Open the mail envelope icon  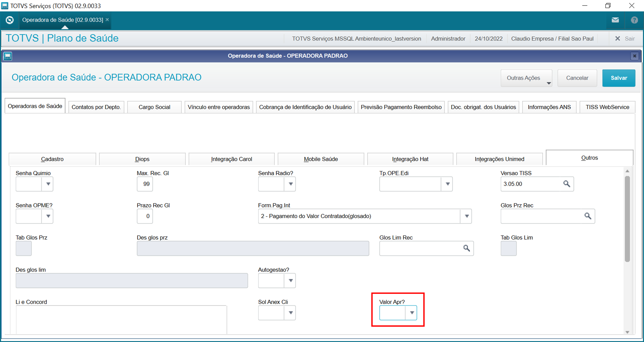[615, 20]
